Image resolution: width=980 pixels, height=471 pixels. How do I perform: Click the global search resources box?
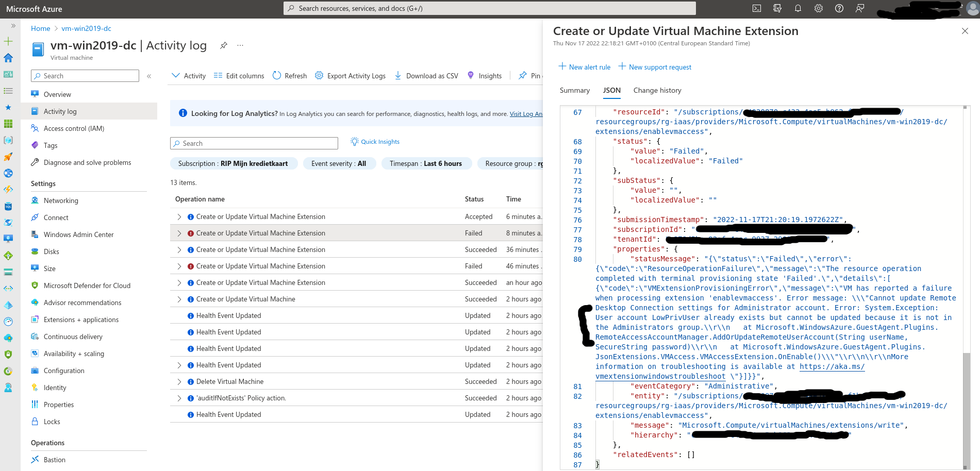[x=490, y=8]
